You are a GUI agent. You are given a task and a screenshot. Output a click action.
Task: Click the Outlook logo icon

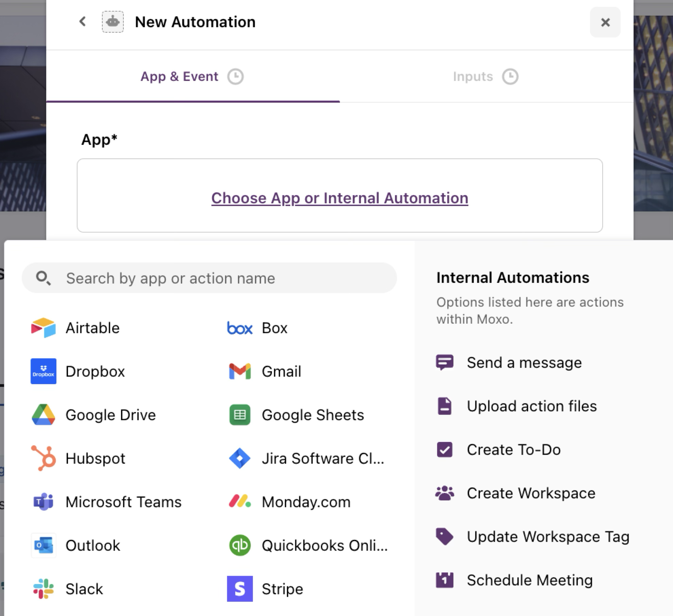point(43,545)
